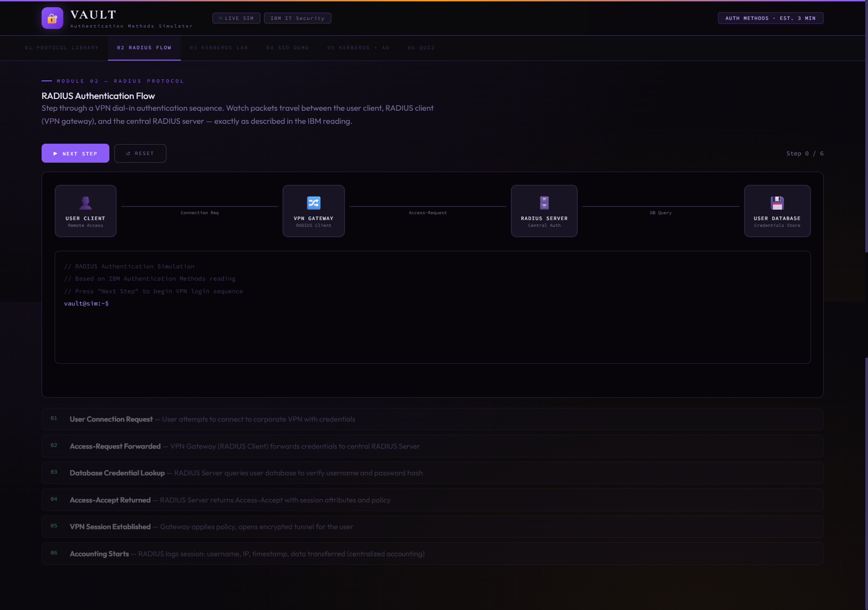
Task: Click the IBM IT Security badge
Action: point(297,18)
